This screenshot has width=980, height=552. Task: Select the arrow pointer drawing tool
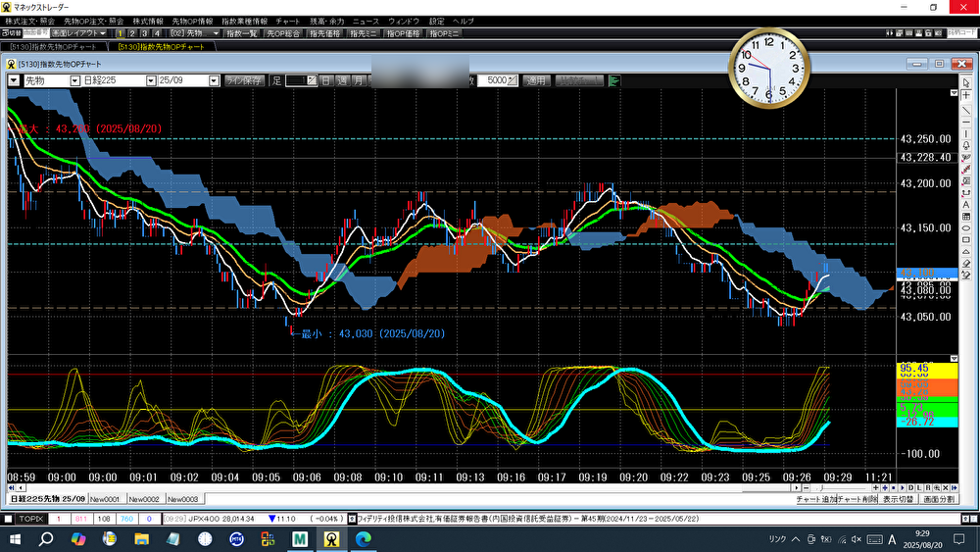966,83
